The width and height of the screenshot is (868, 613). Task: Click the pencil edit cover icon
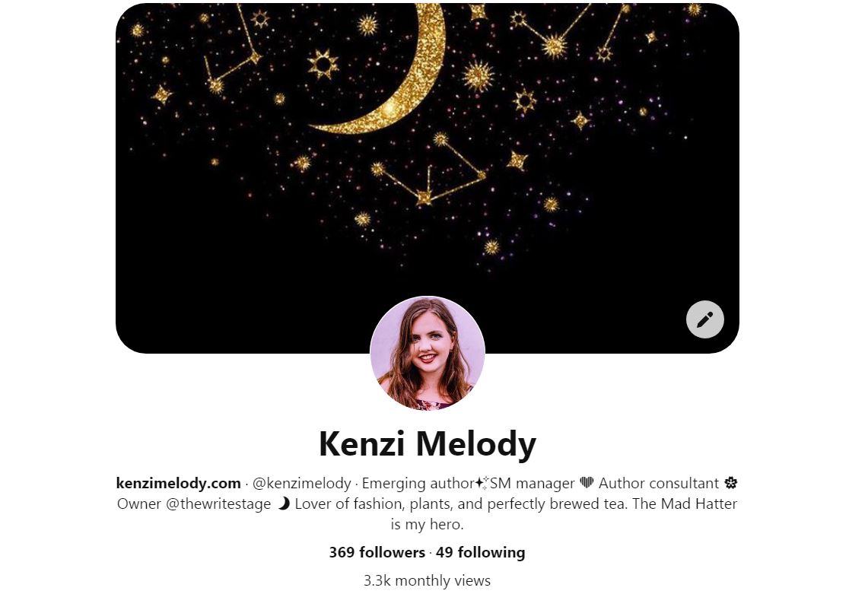[x=704, y=319]
